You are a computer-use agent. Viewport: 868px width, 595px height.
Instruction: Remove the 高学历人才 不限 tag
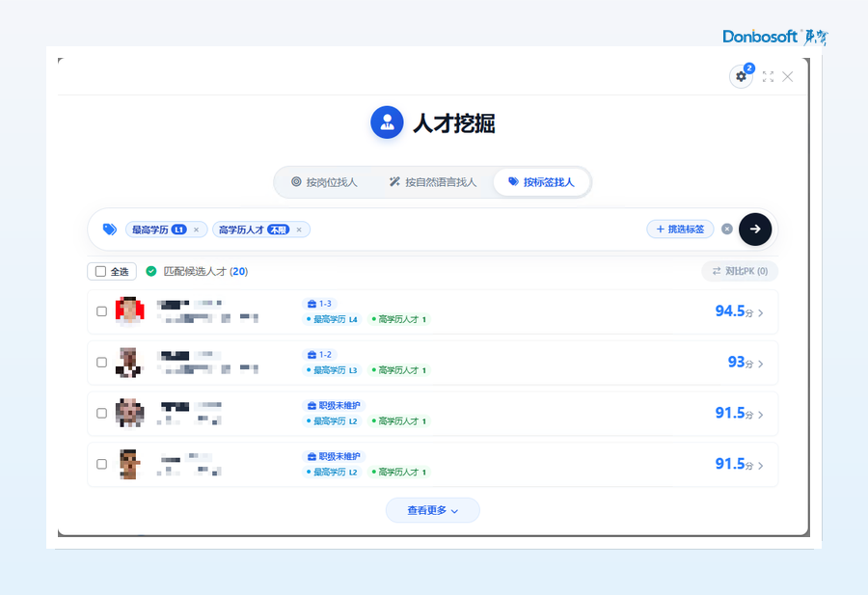(x=299, y=230)
